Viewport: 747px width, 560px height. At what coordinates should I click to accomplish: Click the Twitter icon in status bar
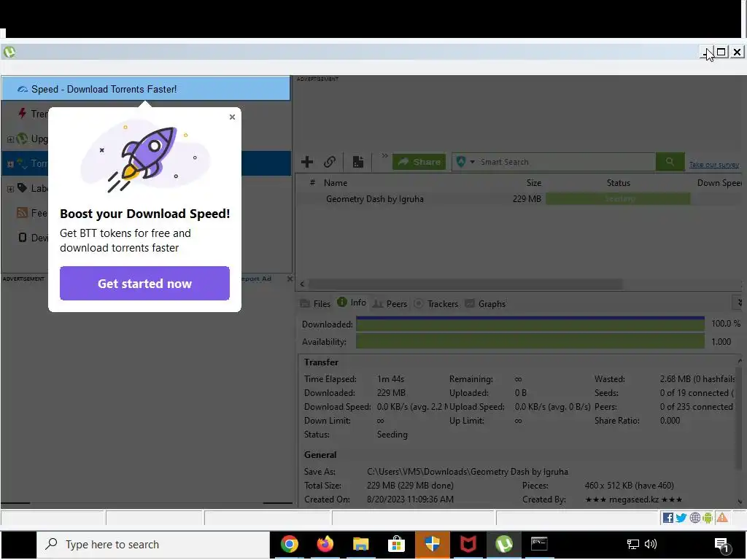(x=681, y=518)
